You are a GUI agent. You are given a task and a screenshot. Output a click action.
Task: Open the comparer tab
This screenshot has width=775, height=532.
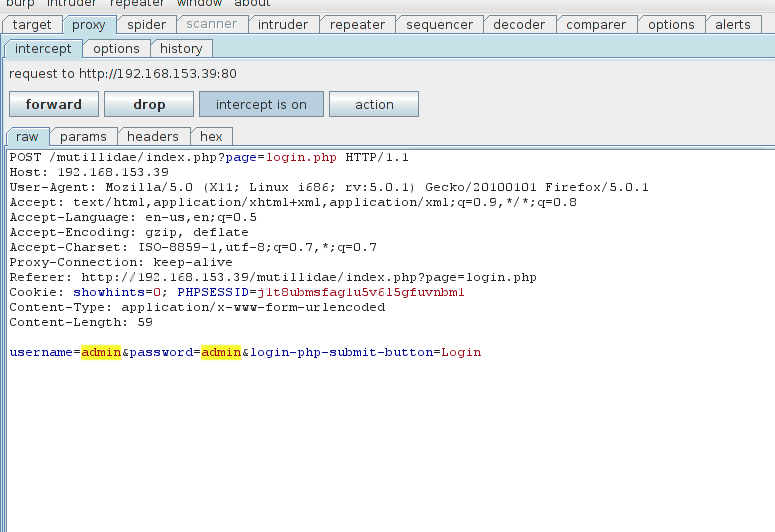596,25
